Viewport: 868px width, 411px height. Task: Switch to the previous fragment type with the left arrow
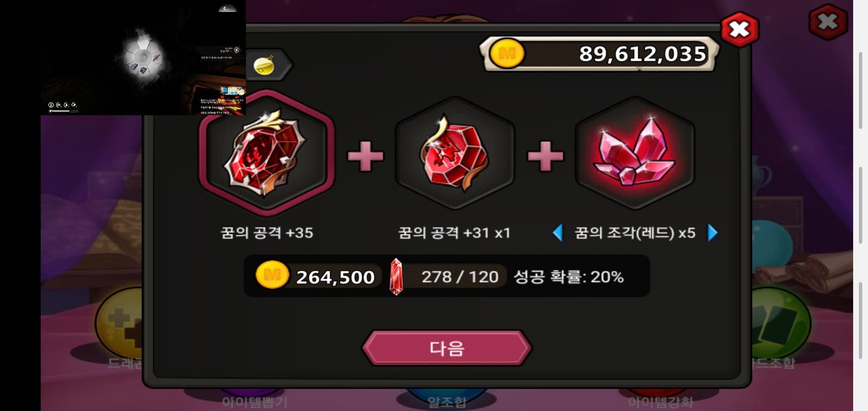558,233
